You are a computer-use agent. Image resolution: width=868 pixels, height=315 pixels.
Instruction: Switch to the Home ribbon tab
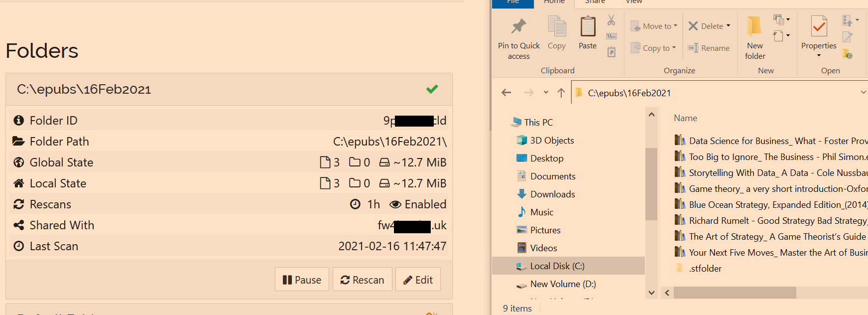coord(554,2)
